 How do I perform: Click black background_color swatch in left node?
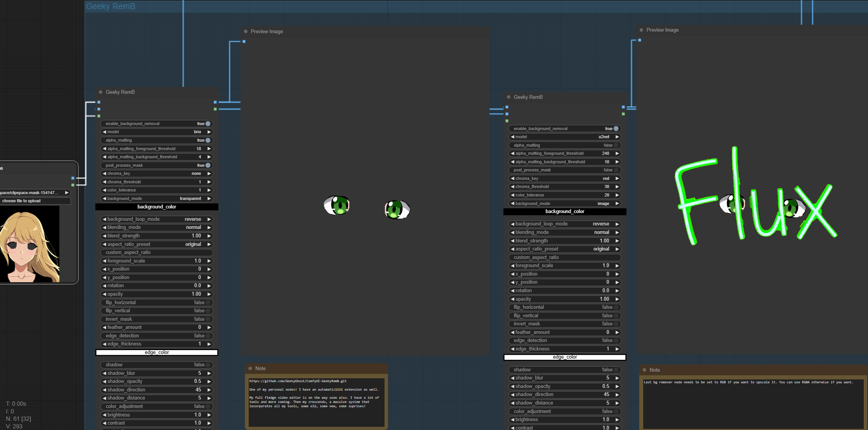click(157, 207)
